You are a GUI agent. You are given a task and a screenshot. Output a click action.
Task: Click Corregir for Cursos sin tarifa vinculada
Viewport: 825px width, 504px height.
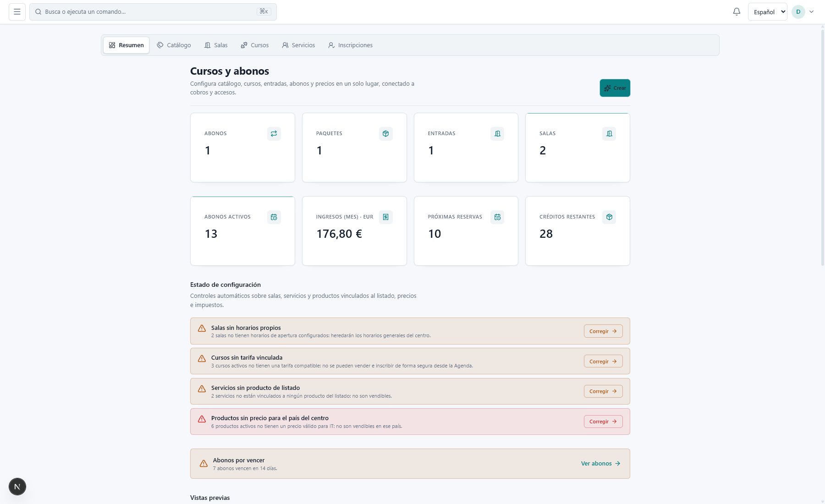tap(603, 362)
